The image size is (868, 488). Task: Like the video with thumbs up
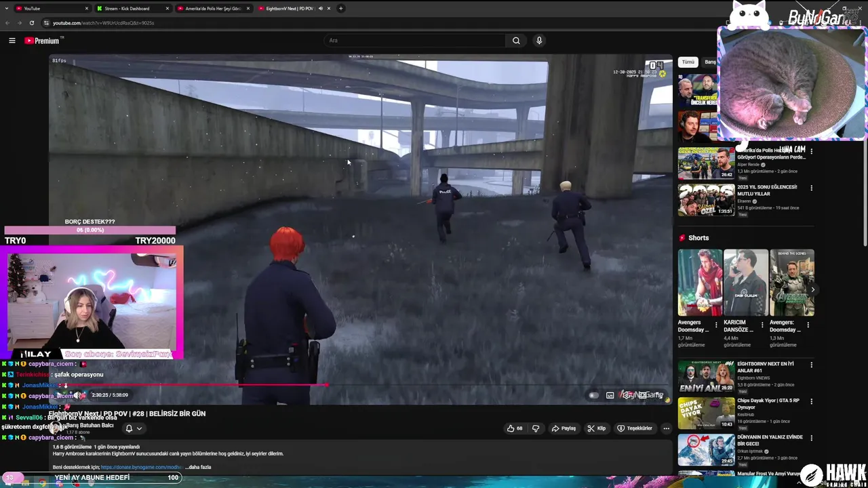(x=515, y=428)
